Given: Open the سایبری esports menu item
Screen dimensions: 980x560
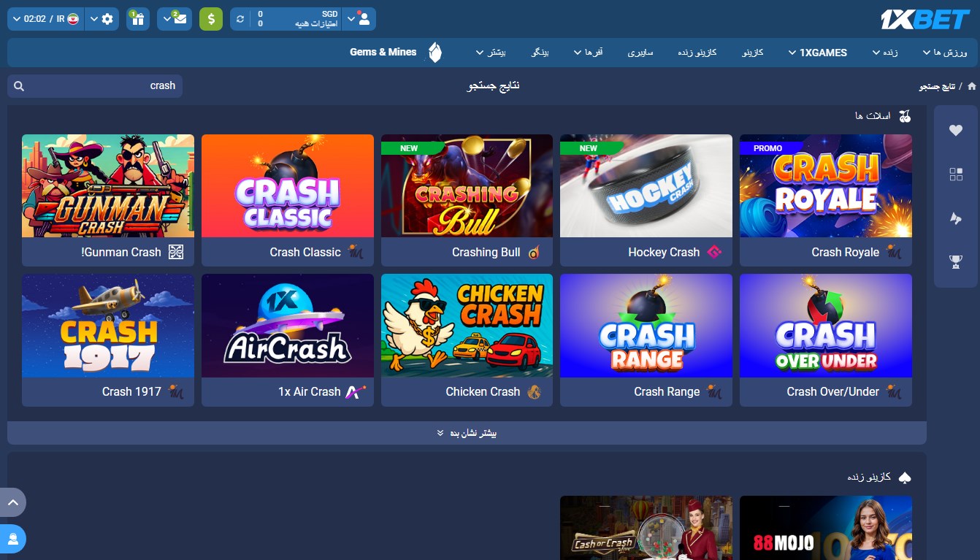Looking at the screenshot, I should pyautogui.click(x=640, y=53).
